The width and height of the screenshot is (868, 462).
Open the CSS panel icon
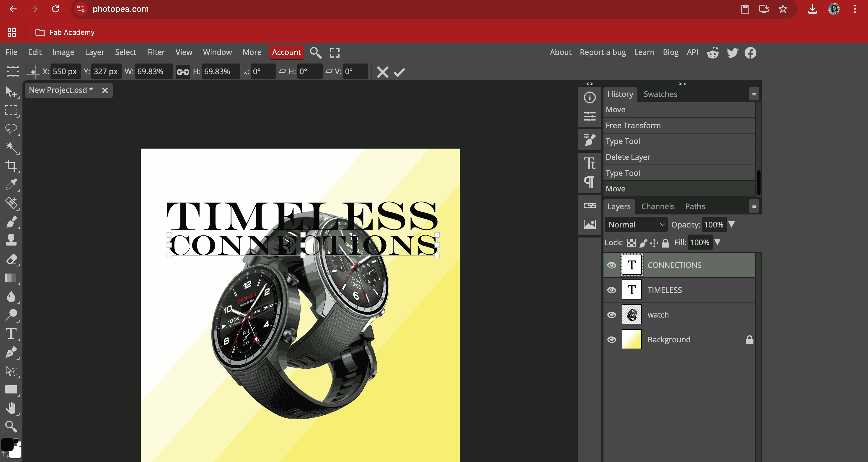(589, 206)
